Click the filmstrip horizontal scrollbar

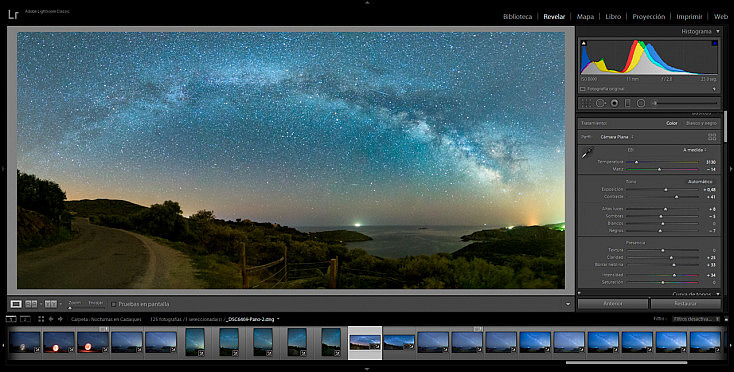pyautogui.click(x=626, y=362)
